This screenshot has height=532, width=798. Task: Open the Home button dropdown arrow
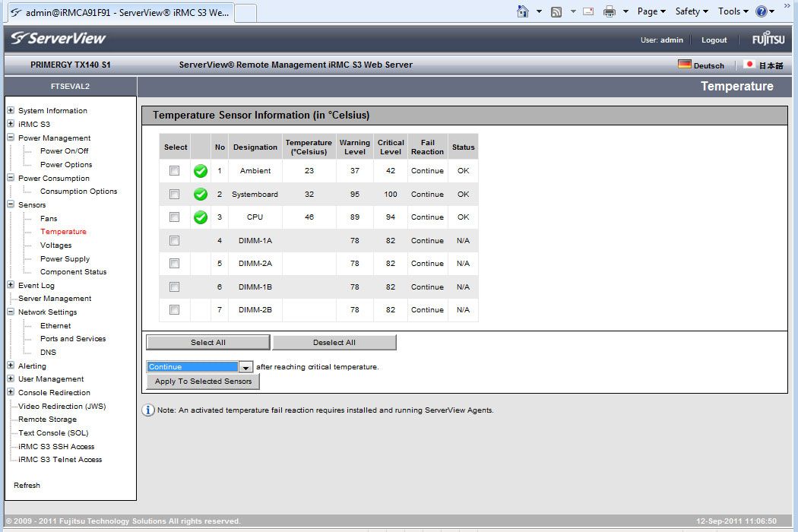pyautogui.click(x=539, y=11)
